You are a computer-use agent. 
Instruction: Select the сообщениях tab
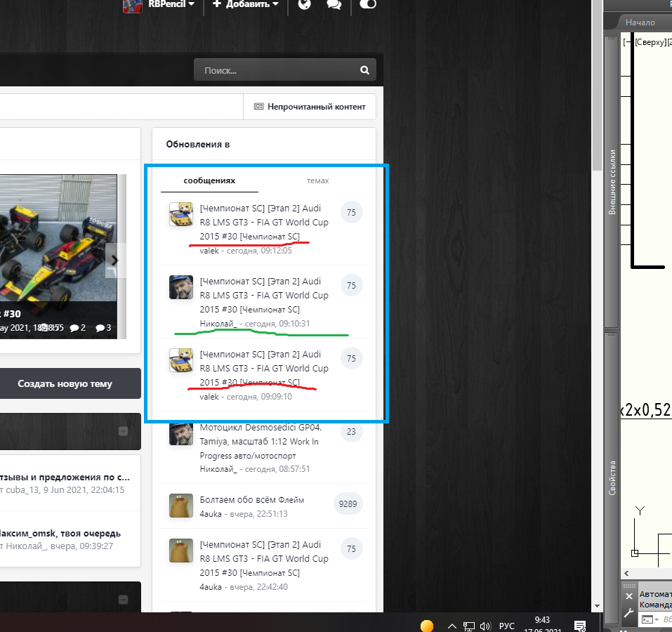209,180
